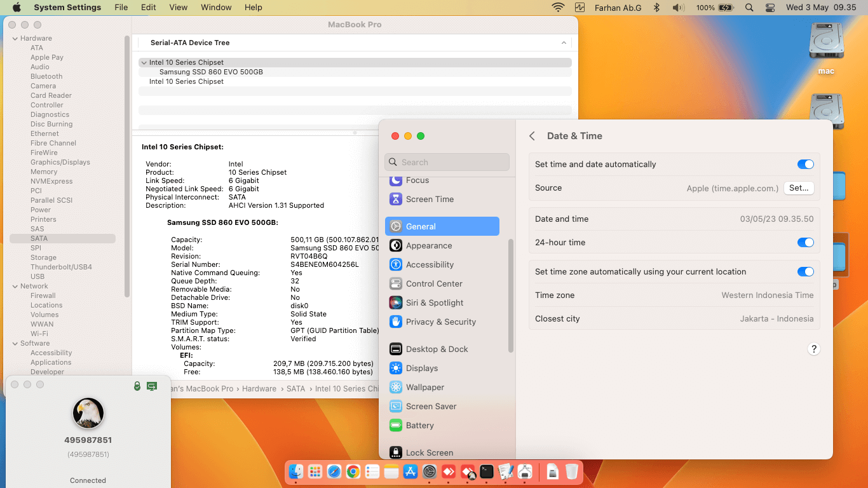Image resolution: width=868 pixels, height=488 pixels.
Task: Launch Safari from the Dock
Action: [334, 471]
